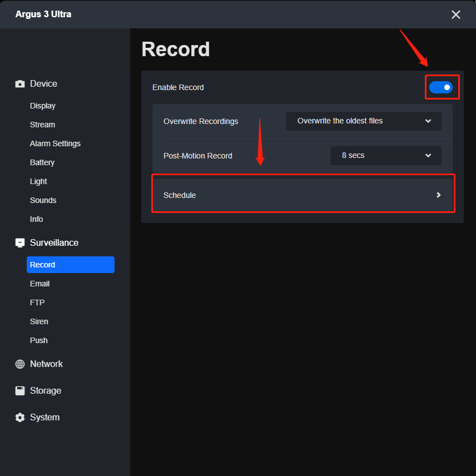Click the 'Argus 3 Ultra' window title
The width and height of the screenshot is (476, 476).
[43, 14]
